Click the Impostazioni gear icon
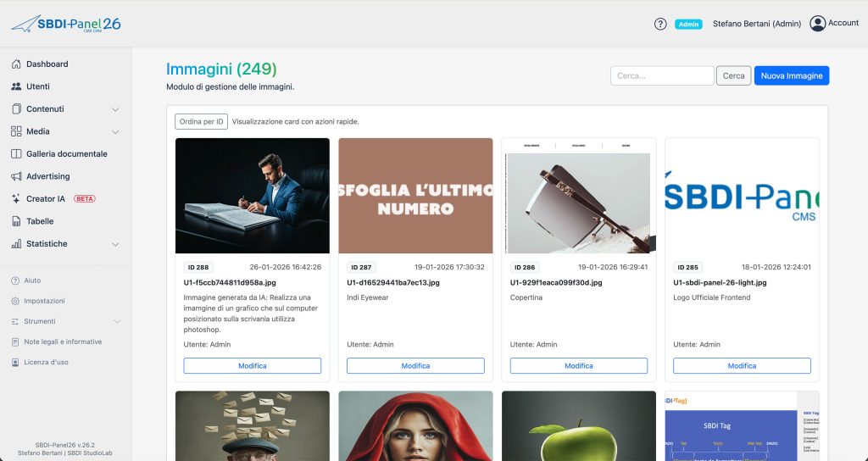Viewport: 868px width, 461px height. pyautogui.click(x=15, y=301)
